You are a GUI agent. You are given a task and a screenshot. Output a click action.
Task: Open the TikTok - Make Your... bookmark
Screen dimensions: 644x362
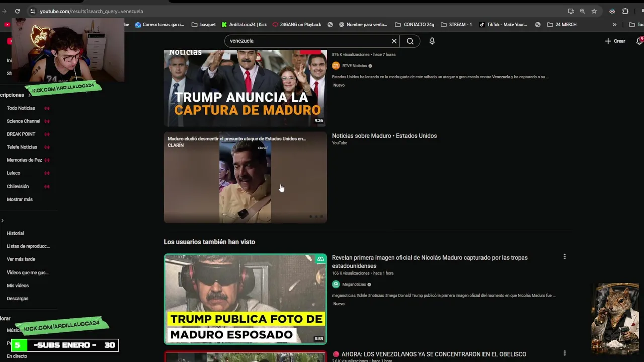[x=503, y=24]
